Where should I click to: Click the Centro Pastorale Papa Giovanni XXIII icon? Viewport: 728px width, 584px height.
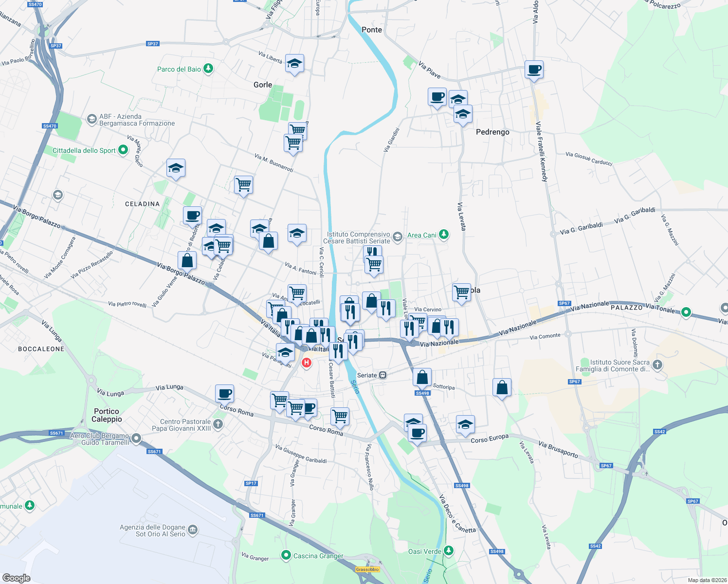218,424
